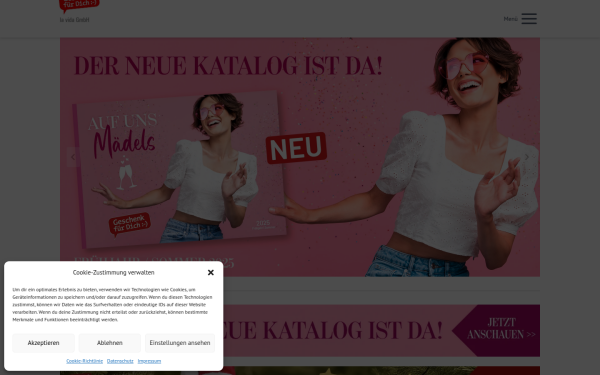Click la vida GmbH text
The height and width of the screenshot is (375, 600).
coord(74,20)
